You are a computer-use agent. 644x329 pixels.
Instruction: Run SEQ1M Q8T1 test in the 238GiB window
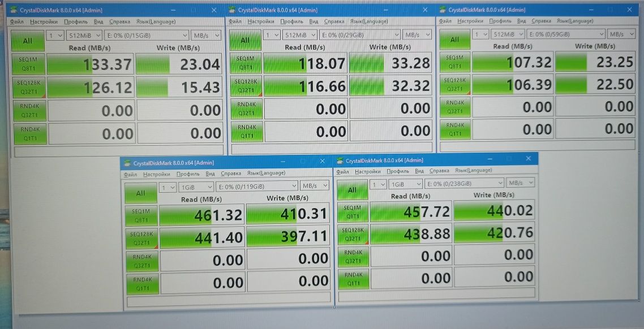coord(353,212)
